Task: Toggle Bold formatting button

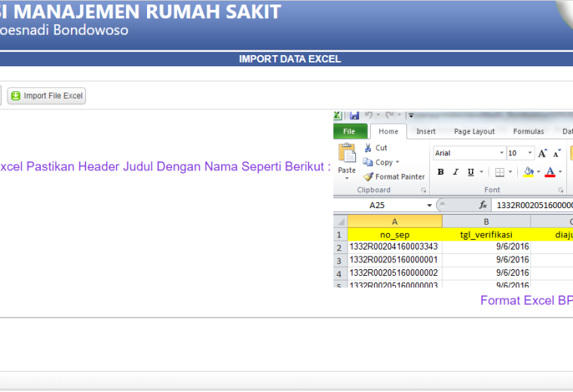Action: (441, 172)
